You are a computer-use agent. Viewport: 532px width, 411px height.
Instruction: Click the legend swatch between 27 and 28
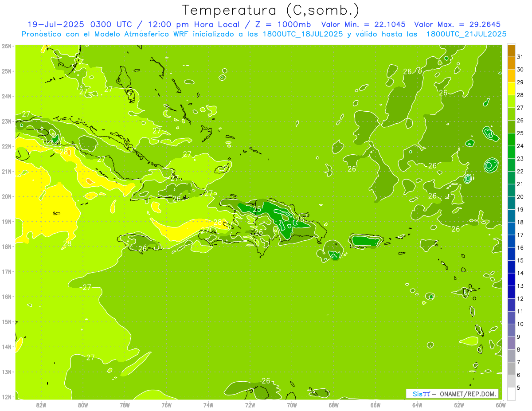[511, 102]
